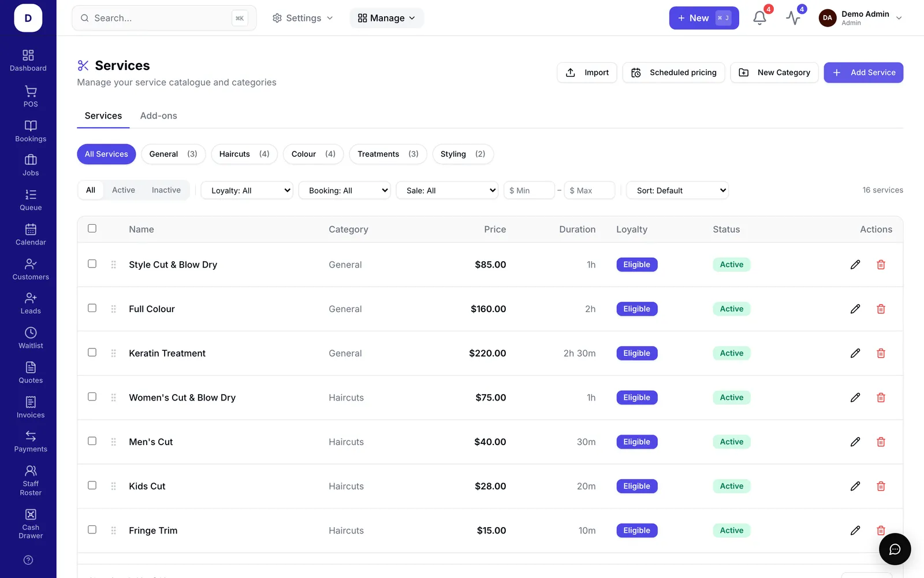Open the activity pulse icon
924x578 pixels.
[793, 18]
